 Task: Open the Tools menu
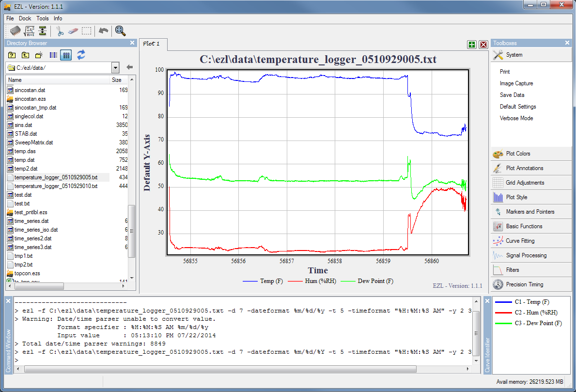click(42, 18)
